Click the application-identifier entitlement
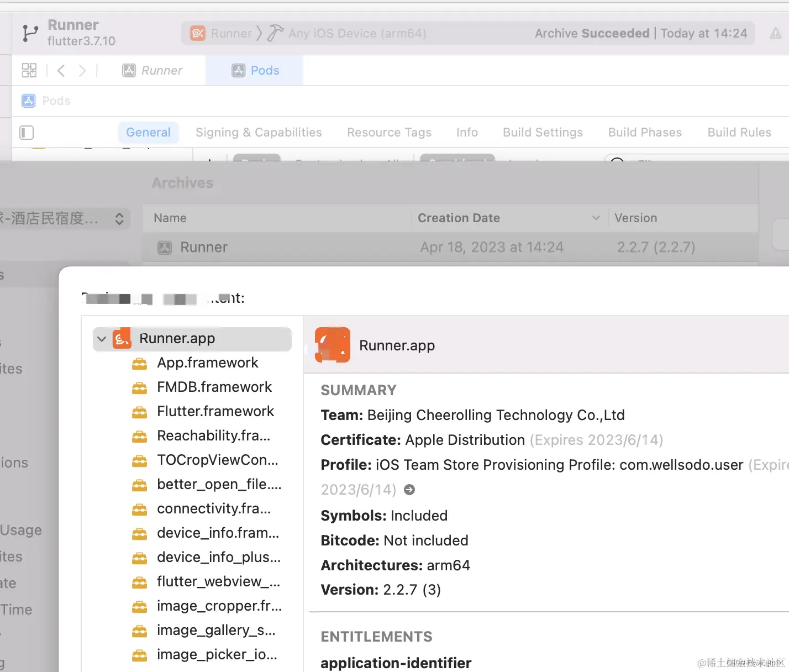This screenshot has height=672, width=789. [396, 663]
